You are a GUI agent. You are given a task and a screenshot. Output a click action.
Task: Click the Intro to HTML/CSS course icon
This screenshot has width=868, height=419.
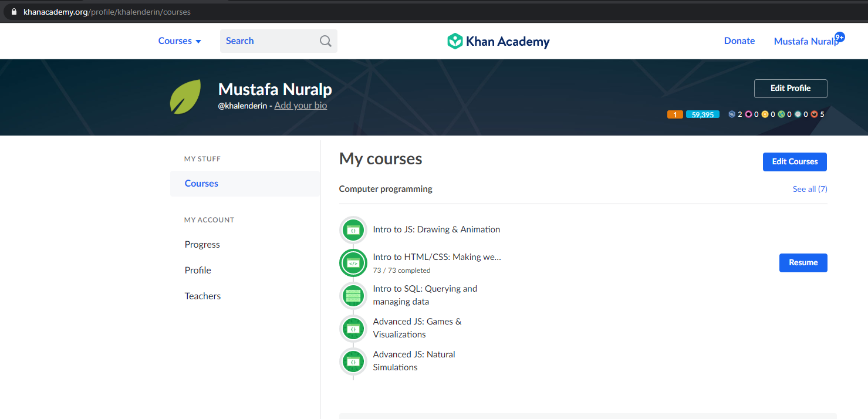click(353, 263)
